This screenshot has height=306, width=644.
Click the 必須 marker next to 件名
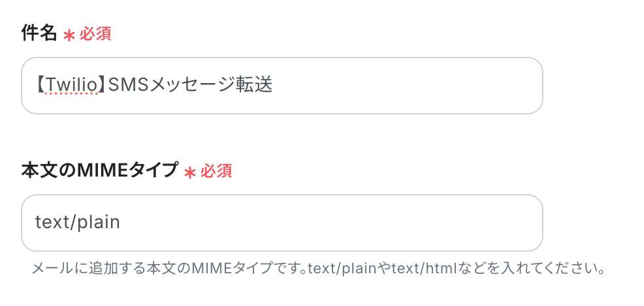click(95, 35)
